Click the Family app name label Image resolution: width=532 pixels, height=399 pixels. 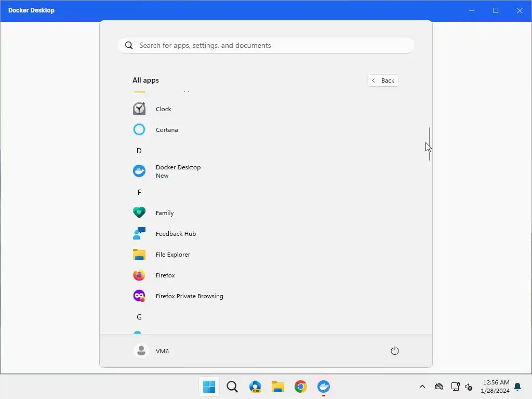(165, 212)
